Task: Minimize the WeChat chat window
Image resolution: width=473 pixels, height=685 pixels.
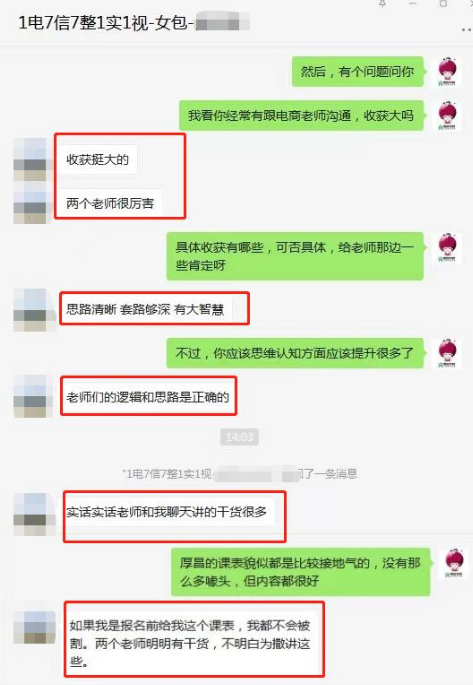Action: coord(413,3)
